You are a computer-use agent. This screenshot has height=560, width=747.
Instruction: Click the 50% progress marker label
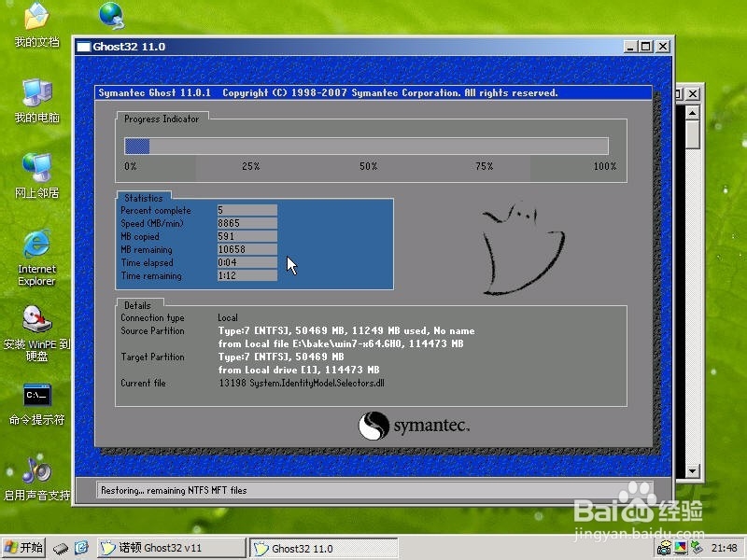pyautogui.click(x=368, y=166)
